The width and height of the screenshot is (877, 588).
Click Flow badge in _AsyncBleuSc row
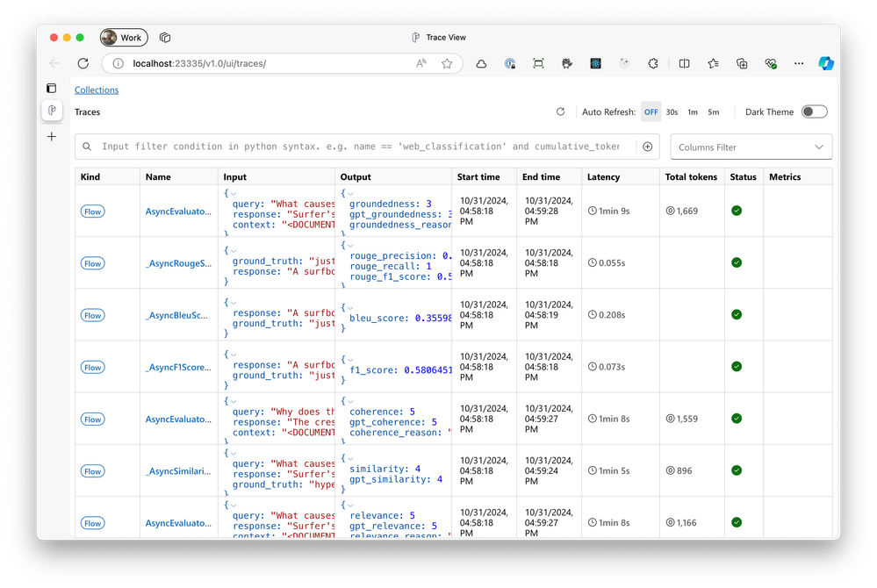92,315
